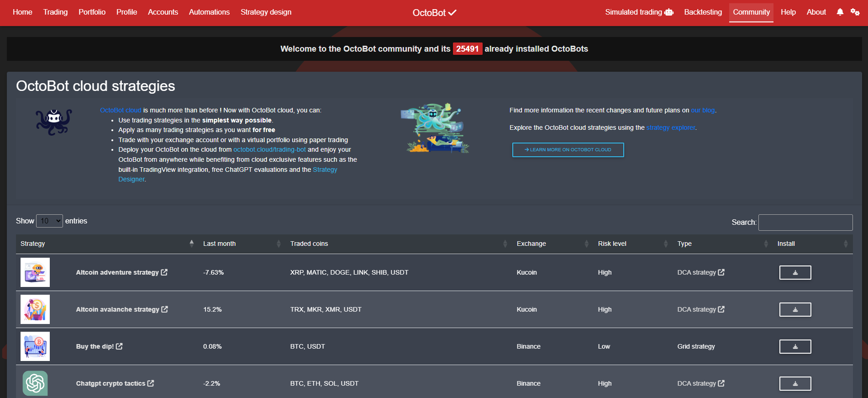Click the "Low" risk level cell
Screen dimensions: 868x398
[604, 346]
